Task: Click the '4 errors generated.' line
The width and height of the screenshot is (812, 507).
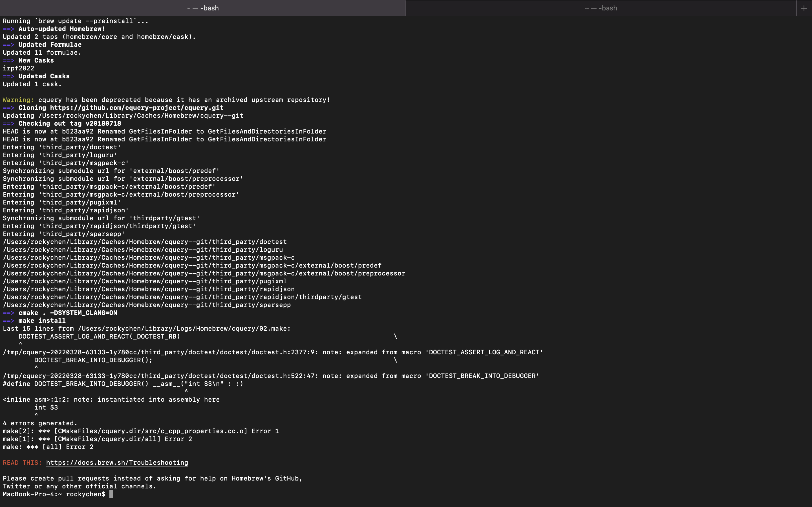Action: (x=40, y=423)
